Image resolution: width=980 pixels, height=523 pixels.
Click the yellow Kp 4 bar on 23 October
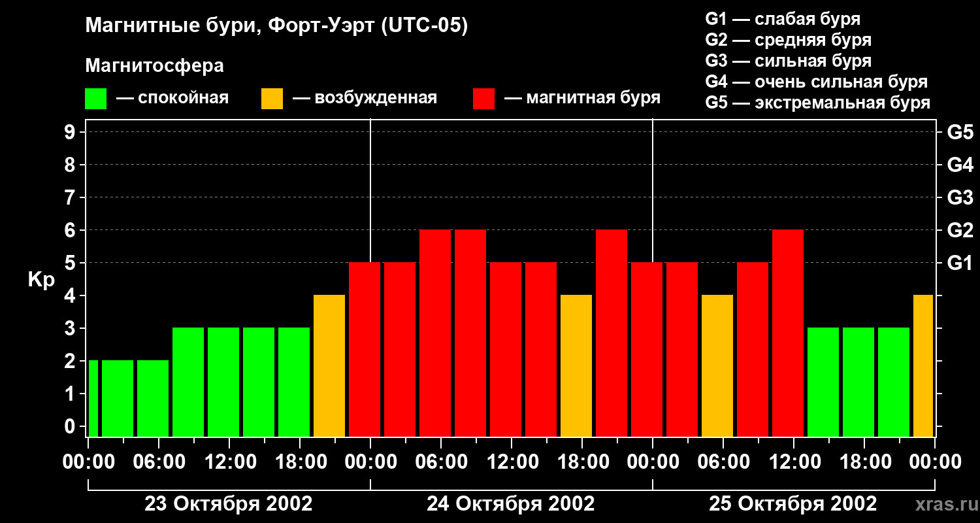click(x=329, y=365)
